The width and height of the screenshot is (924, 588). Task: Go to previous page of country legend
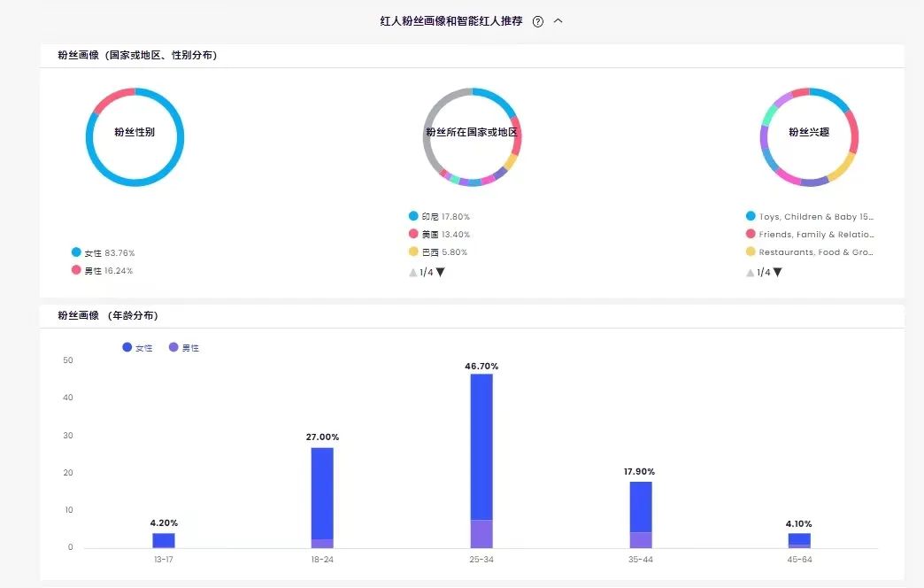[413, 273]
